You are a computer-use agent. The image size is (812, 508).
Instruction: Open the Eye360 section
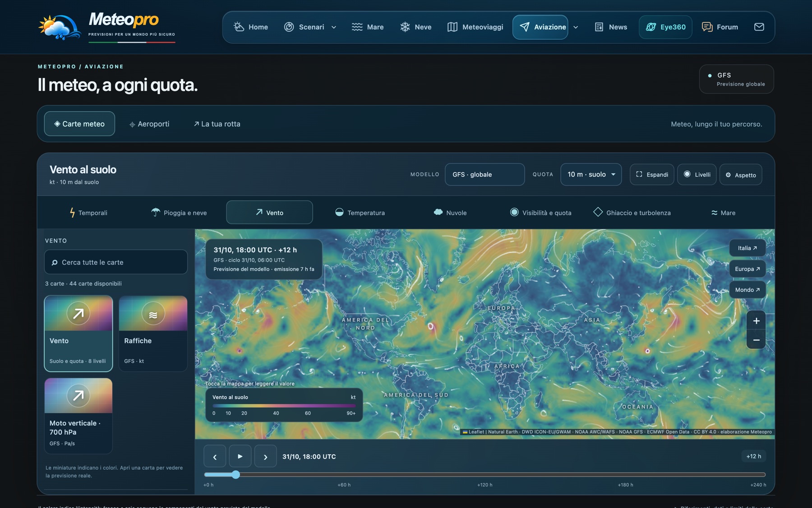click(x=665, y=27)
